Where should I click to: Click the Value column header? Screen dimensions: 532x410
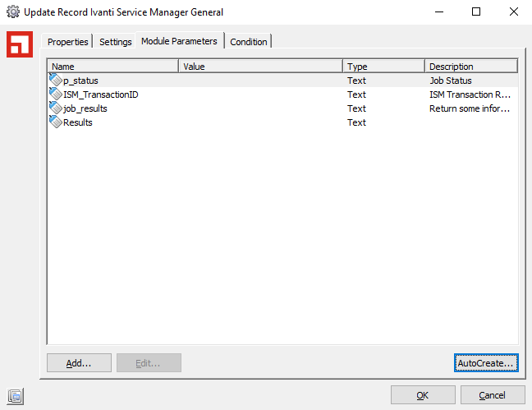pos(260,67)
